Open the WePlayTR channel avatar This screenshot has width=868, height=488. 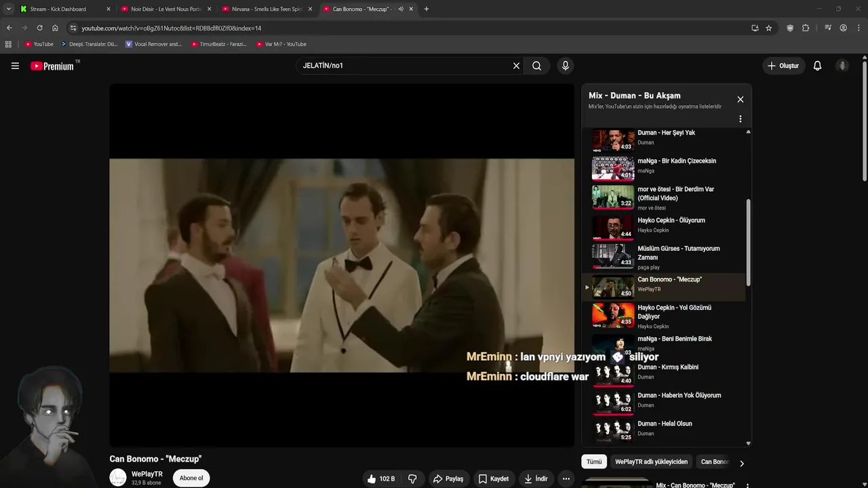118,477
